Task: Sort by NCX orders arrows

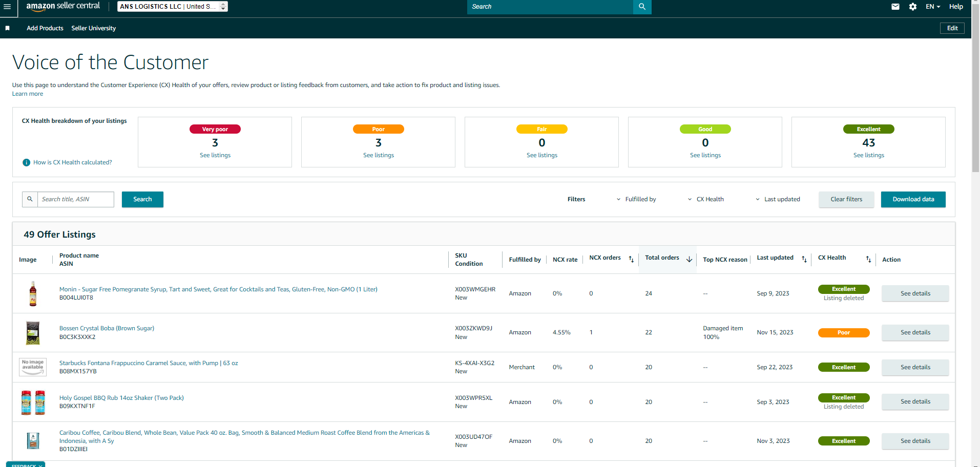Action: click(x=631, y=260)
